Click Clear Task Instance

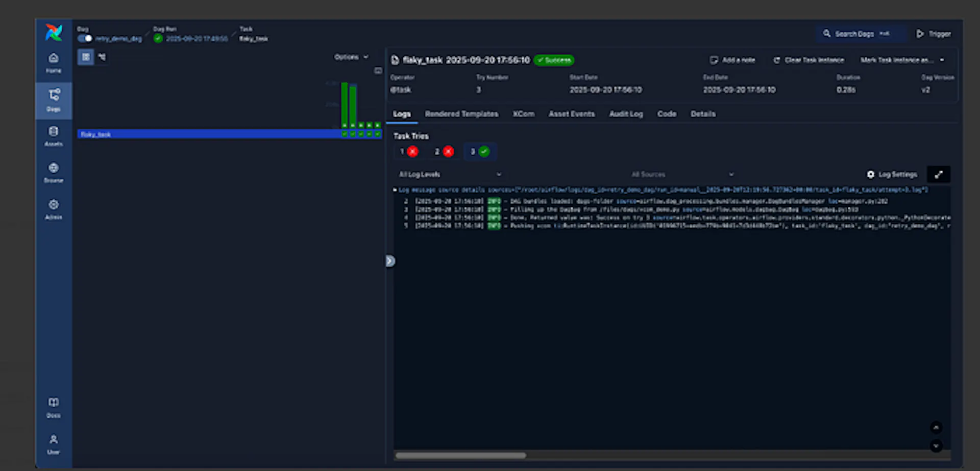pyautogui.click(x=808, y=60)
